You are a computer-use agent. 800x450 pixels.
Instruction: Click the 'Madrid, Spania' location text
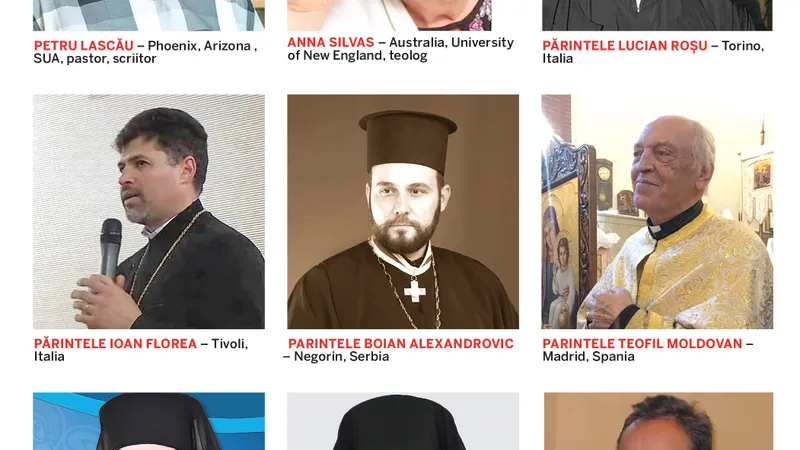(x=588, y=357)
